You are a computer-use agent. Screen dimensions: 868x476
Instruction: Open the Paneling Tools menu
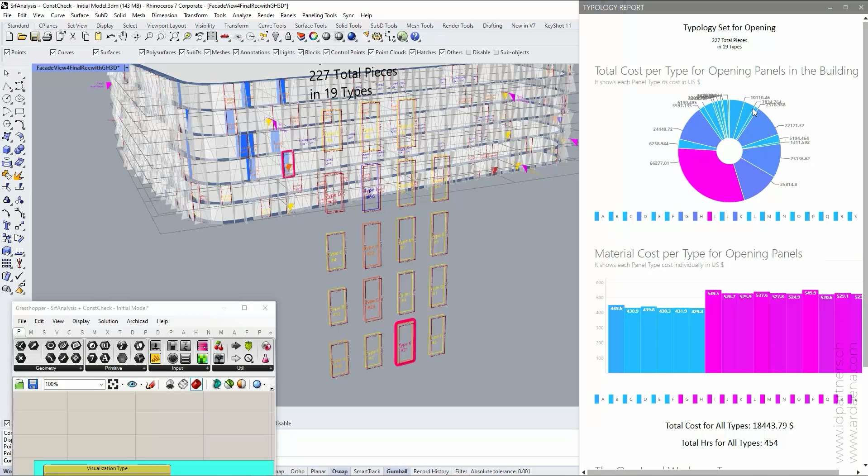point(319,15)
